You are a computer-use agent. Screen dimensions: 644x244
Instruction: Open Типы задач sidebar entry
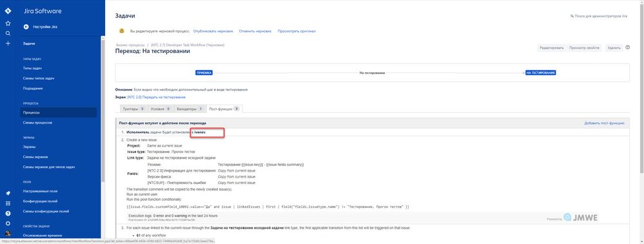(32, 68)
